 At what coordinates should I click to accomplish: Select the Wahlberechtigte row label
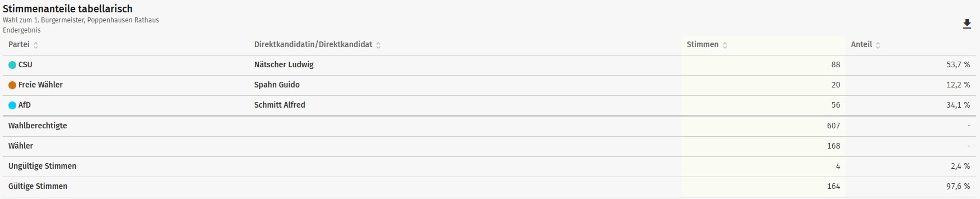[x=38, y=125]
